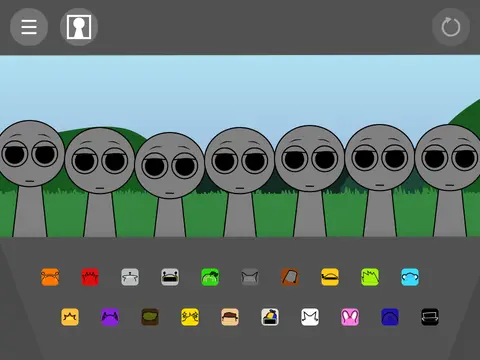Open the character silhouette gallery button
Screen dimensions: 480x360
click(79, 27)
